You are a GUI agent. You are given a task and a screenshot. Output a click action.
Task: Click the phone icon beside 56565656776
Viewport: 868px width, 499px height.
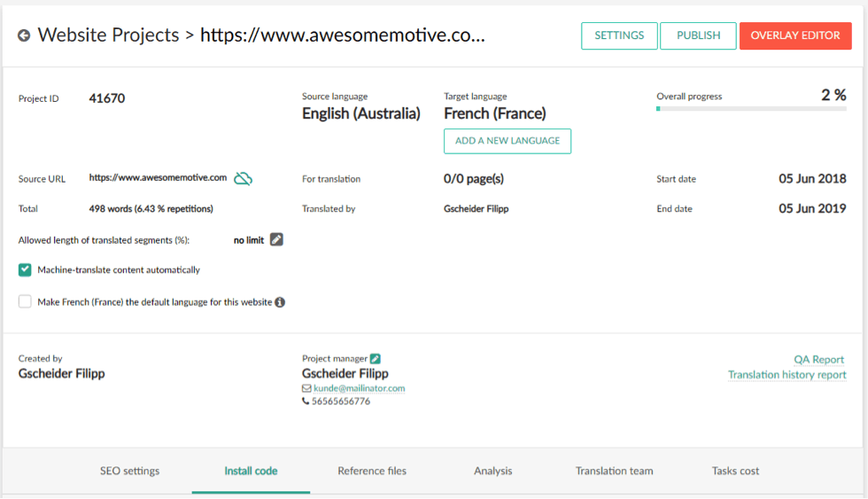(x=306, y=401)
